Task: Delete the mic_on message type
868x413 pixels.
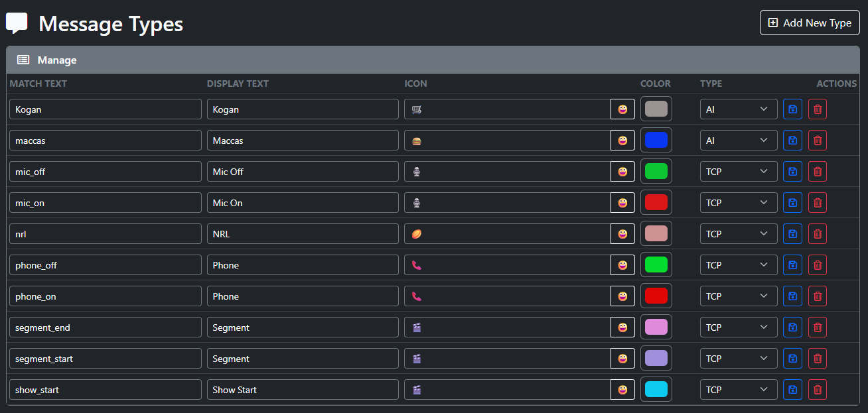Action: [x=818, y=203]
